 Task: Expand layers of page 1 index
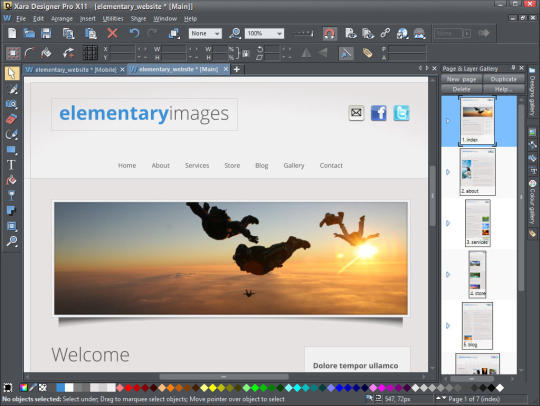[x=448, y=121]
